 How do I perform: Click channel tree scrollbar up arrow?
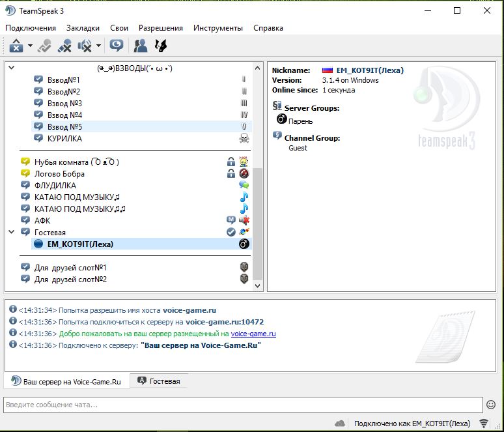257,68
